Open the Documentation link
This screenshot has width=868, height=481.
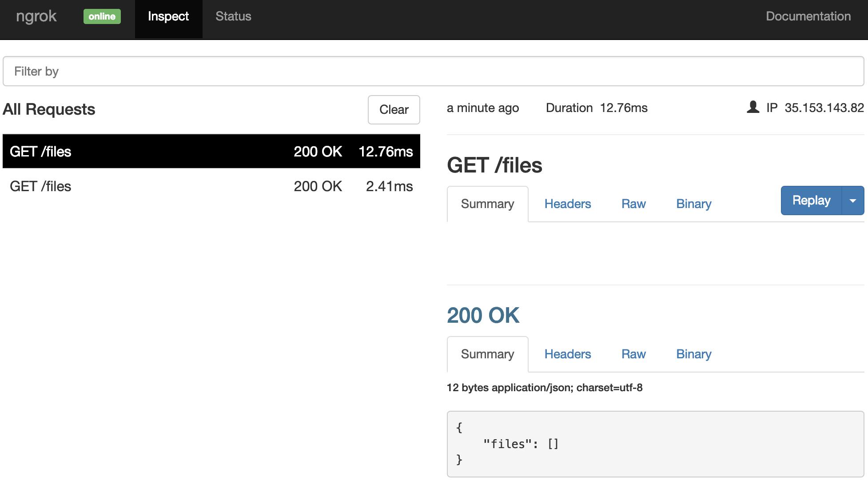pos(808,16)
